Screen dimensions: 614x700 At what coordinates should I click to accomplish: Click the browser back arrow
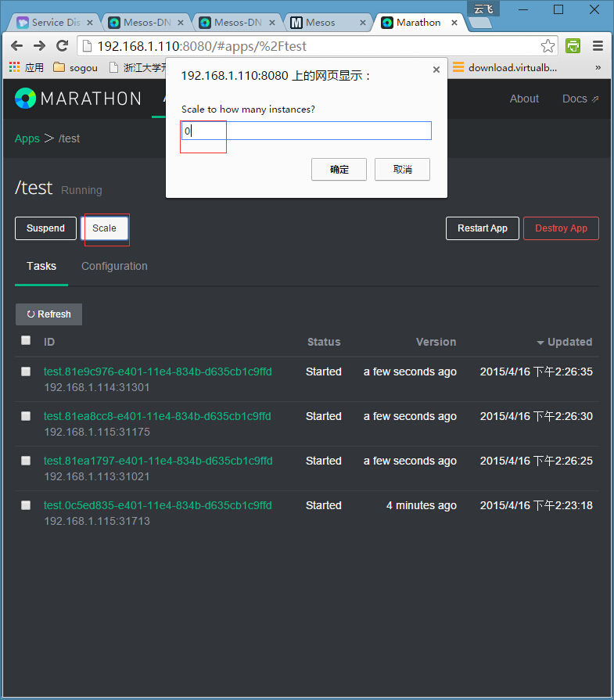coord(16,45)
